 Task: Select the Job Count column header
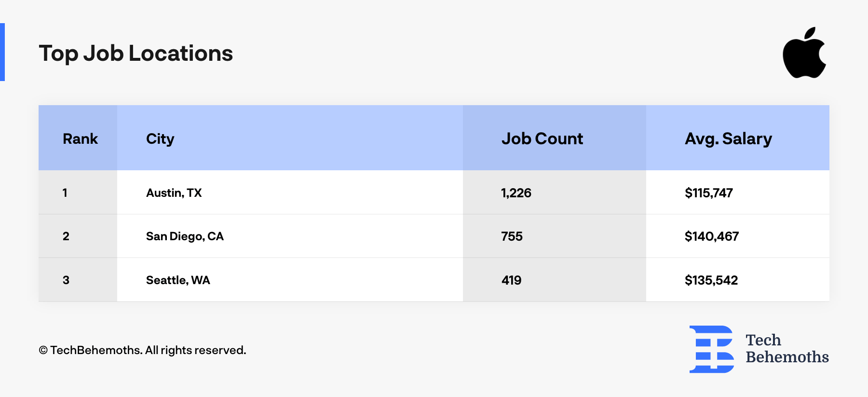(x=542, y=139)
